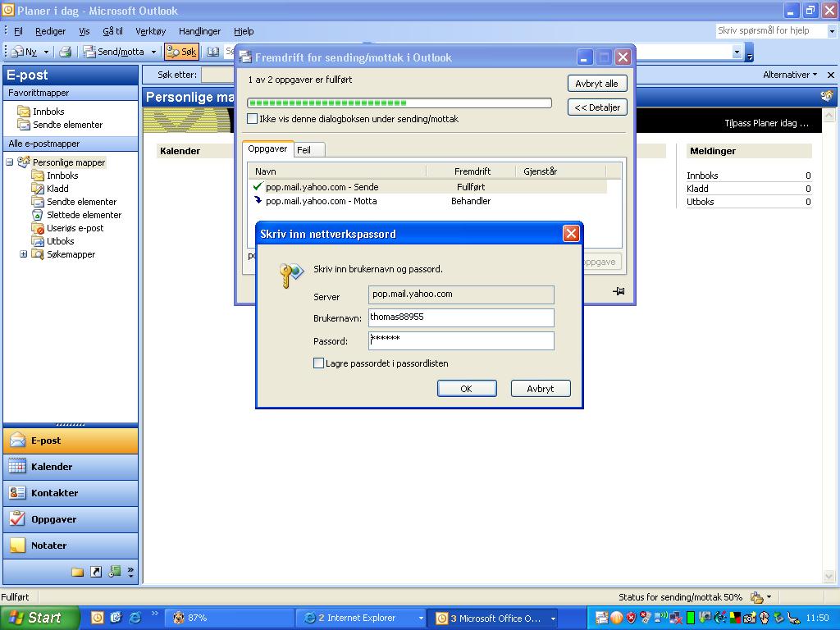Click the Internet Explorer quick launch icon
Screen dimensions: 840x630
tap(135, 618)
